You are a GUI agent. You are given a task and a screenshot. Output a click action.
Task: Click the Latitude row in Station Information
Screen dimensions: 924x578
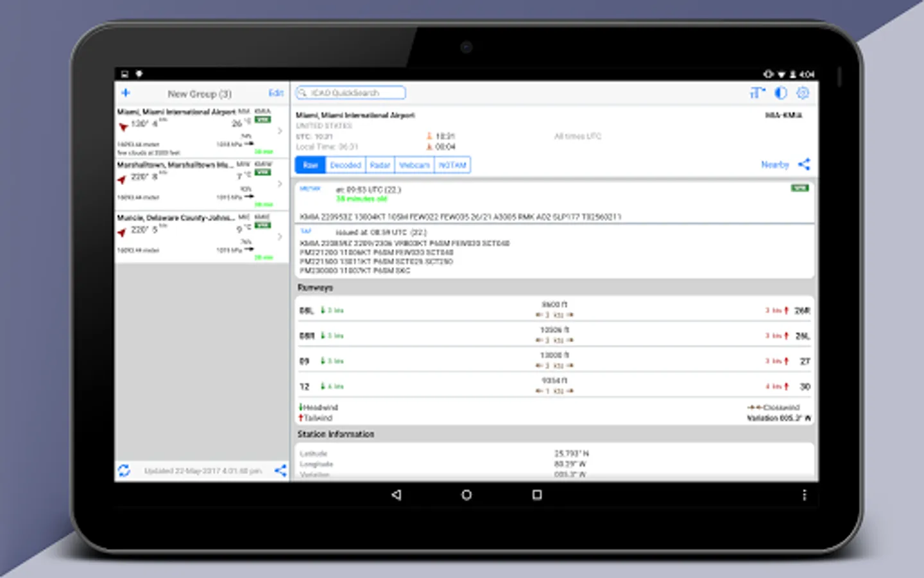click(554, 453)
